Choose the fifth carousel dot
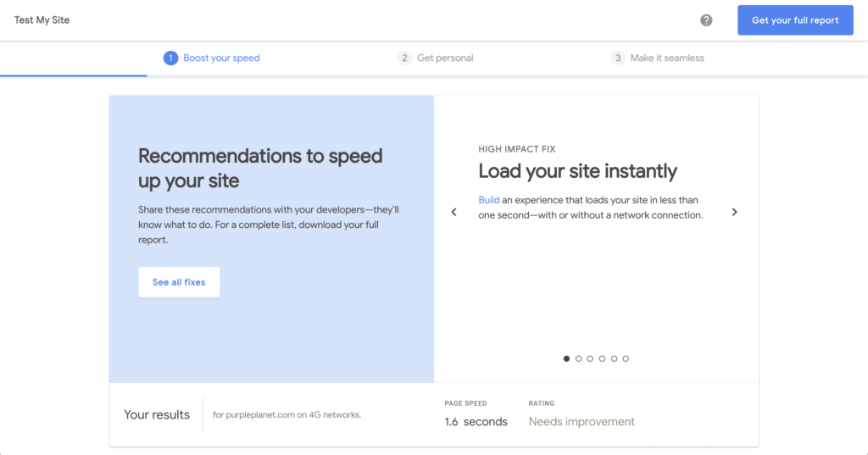This screenshot has height=455, width=868. (x=614, y=358)
